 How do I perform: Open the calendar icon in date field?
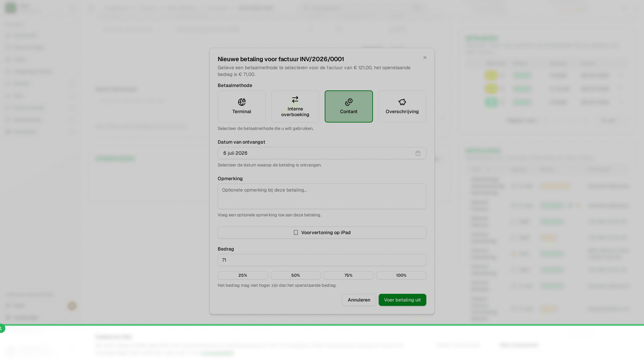[x=418, y=153]
